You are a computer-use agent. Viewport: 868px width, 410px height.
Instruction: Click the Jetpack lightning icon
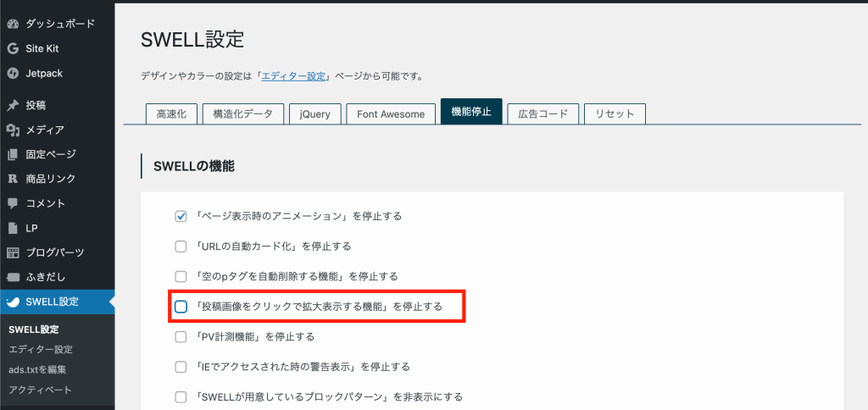(13, 74)
